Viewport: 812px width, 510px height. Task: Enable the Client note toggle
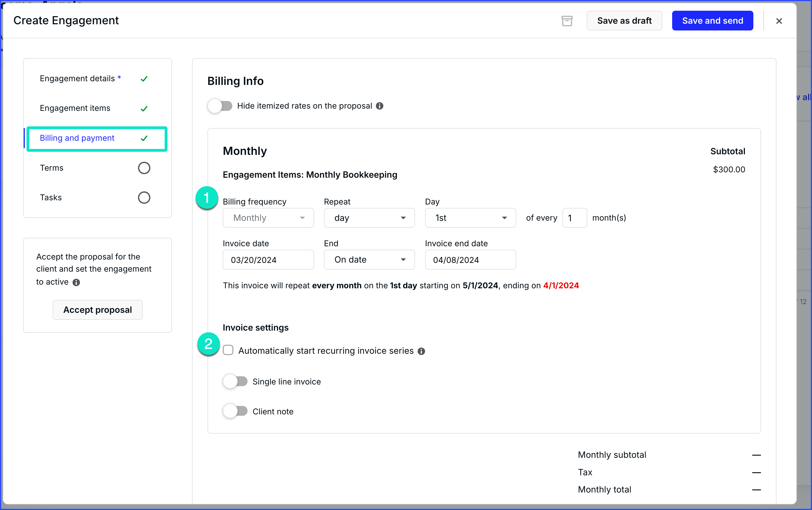coord(235,411)
